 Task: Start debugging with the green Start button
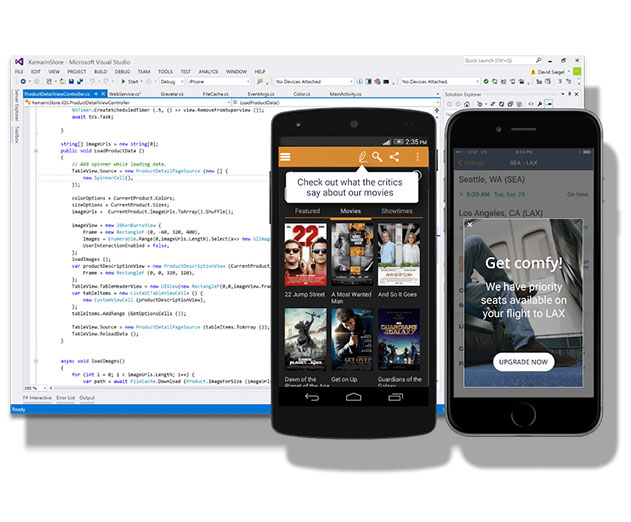point(130,81)
